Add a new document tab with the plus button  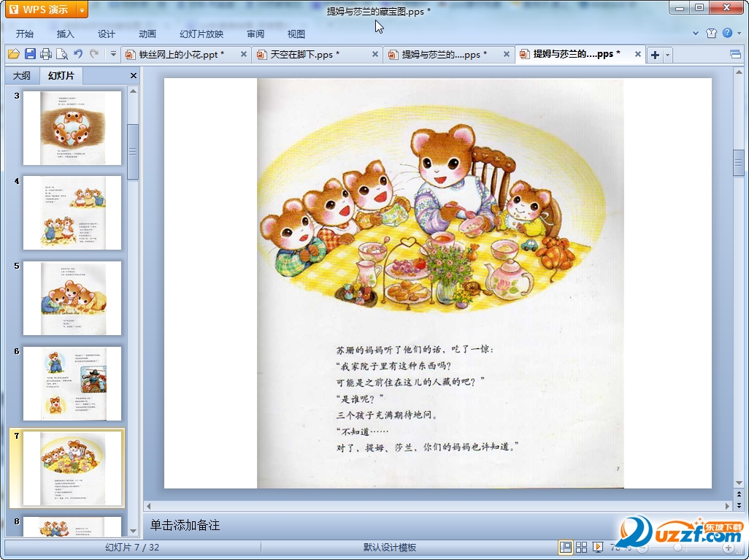click(656, 55)
